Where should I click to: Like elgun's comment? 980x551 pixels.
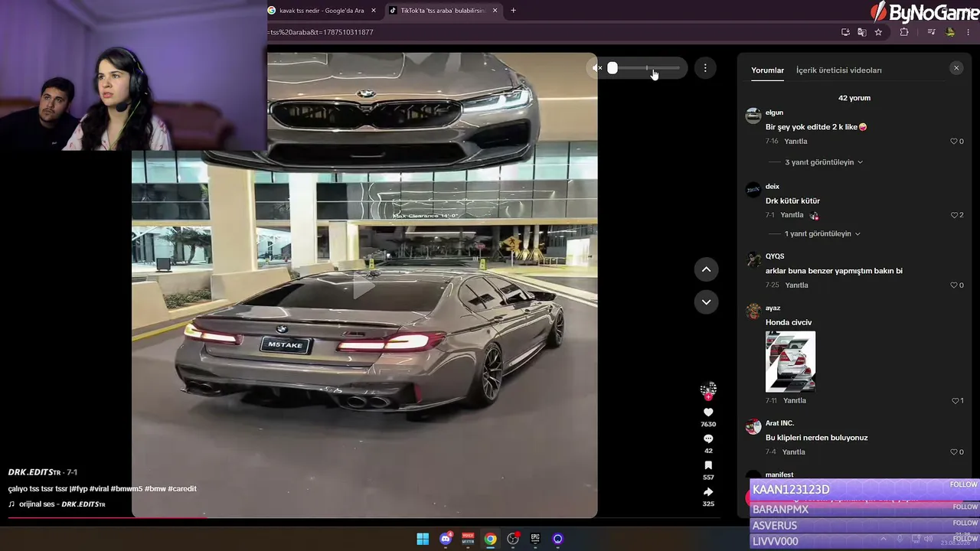(954, 142)
